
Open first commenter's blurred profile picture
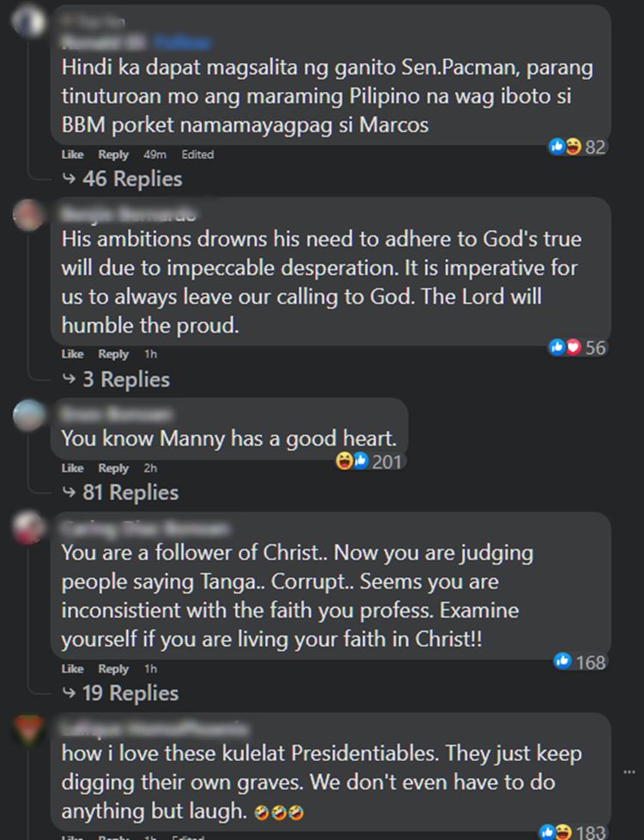(28, 22)
